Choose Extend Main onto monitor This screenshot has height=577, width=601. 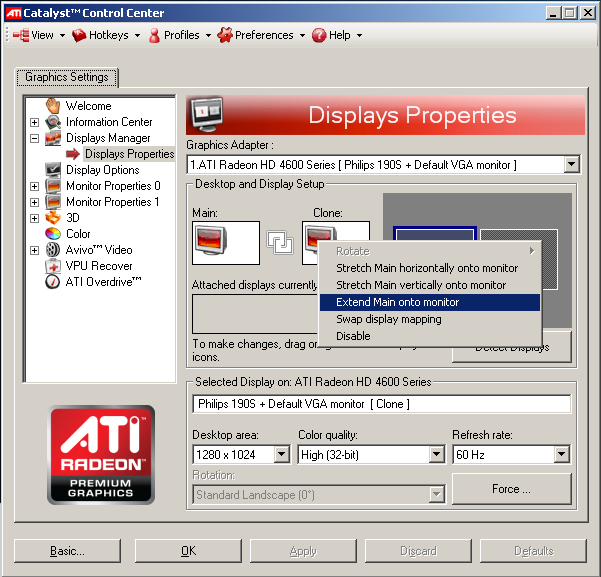click(x=430, y=302)
